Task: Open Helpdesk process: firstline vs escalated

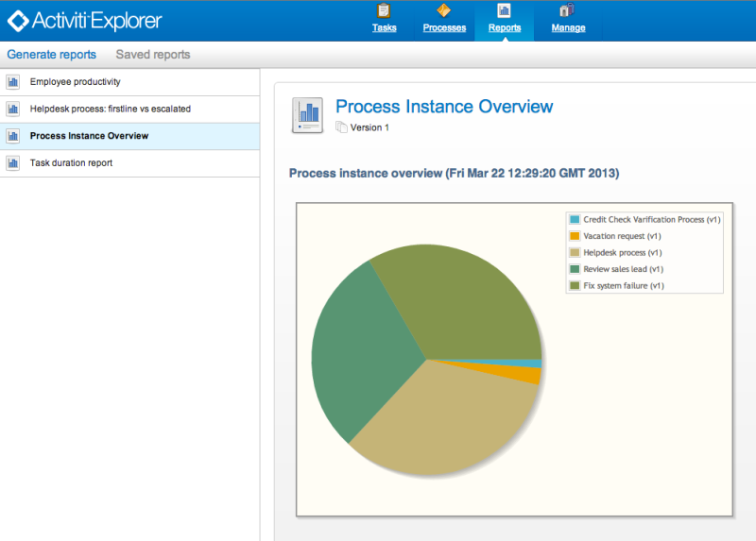Action: pyautogui.click(x=110, y=109)
